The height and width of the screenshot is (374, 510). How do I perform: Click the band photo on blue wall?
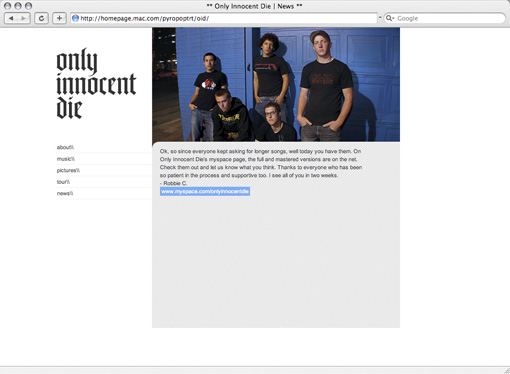coord(276,84)
